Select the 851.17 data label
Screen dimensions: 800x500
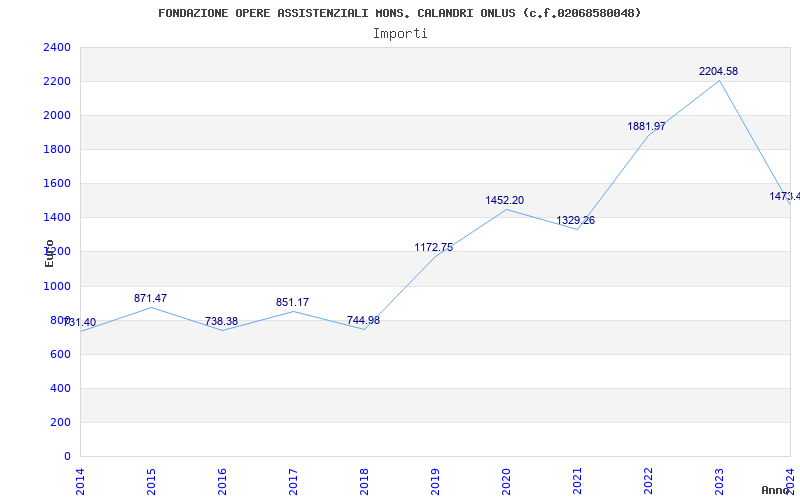click(x=292, y=303)
